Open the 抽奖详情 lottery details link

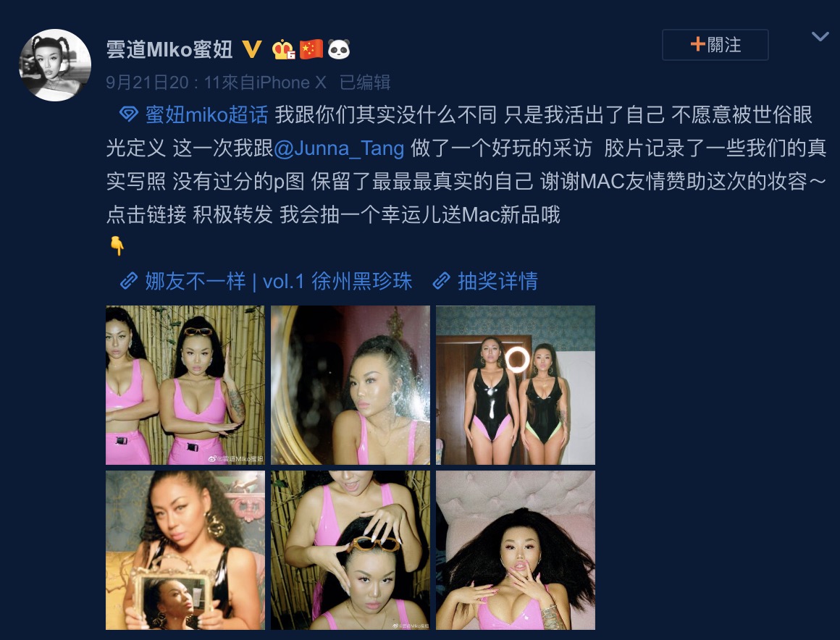[497, 281]
